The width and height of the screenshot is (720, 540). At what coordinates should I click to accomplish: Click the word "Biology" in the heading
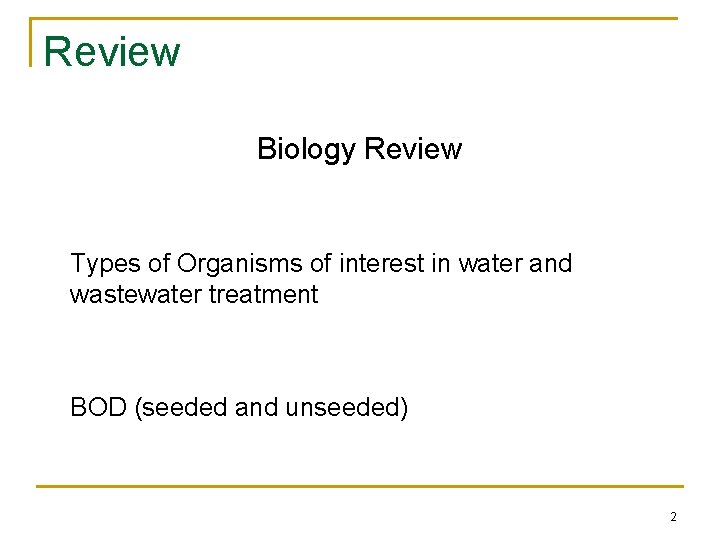[x=306, y=149]
